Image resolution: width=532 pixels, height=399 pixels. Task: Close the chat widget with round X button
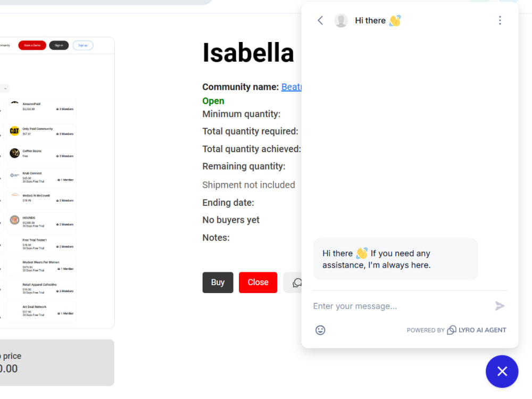click(502, 371)
